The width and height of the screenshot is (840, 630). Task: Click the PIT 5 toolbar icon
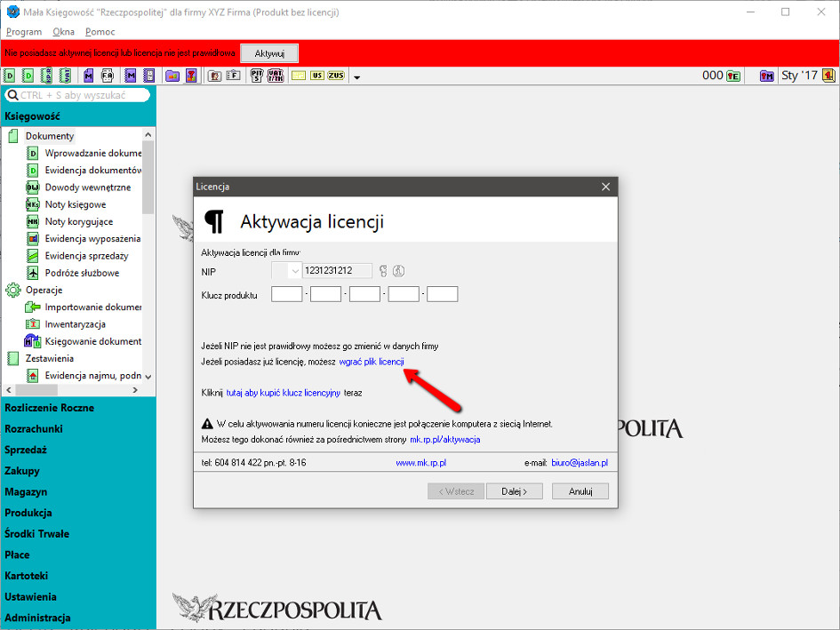(257, 76)
